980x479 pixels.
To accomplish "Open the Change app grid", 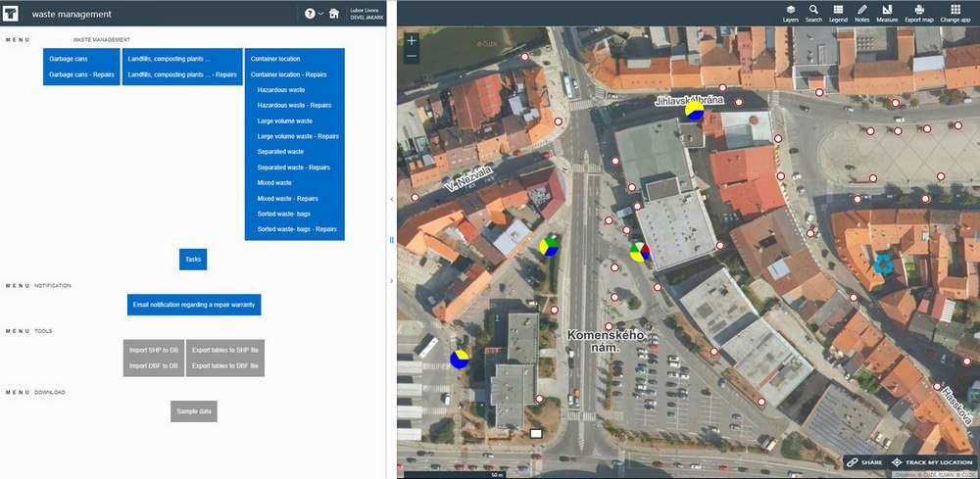I will (955, 13).
